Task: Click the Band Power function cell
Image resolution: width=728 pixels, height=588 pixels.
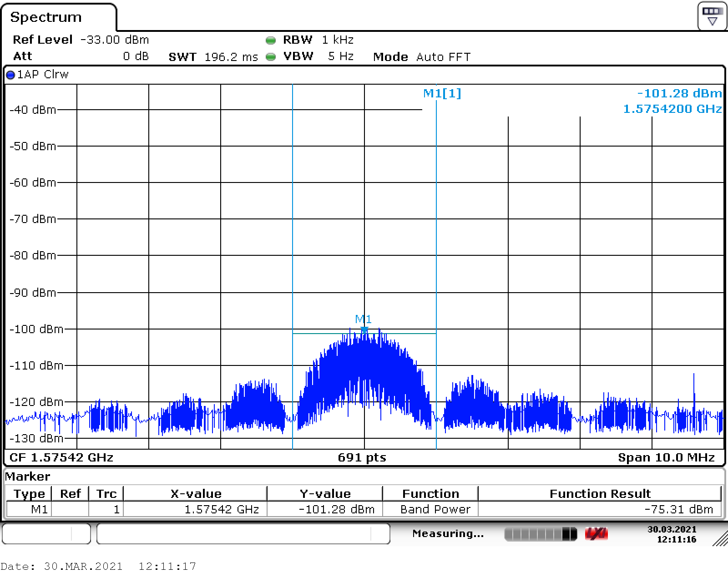Action: tap(435, 509)
